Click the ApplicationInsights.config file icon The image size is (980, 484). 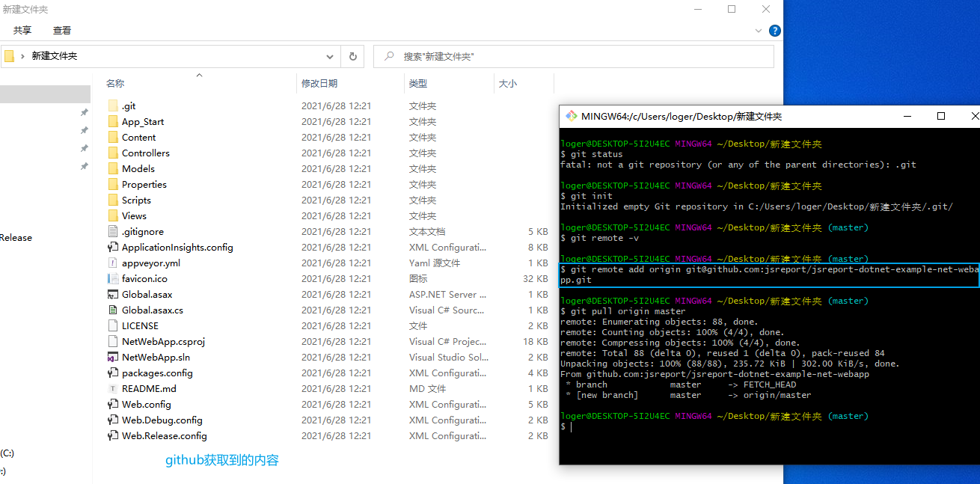click(x=113, y=248)
